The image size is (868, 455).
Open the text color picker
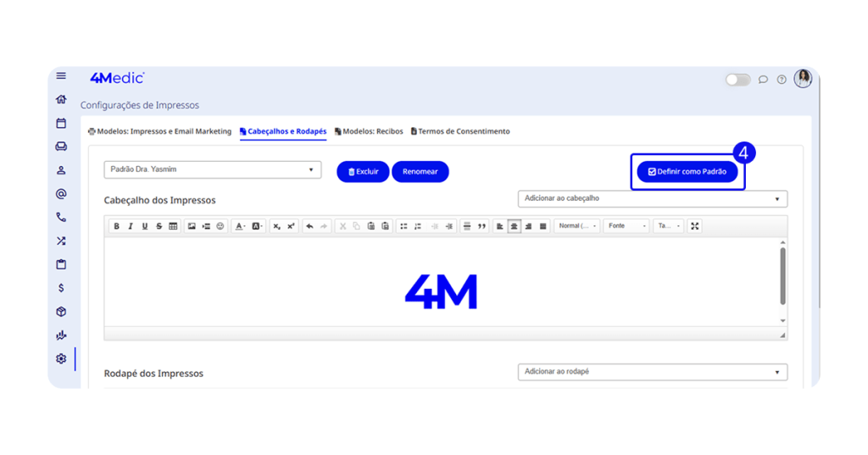(x=240, y=226)
